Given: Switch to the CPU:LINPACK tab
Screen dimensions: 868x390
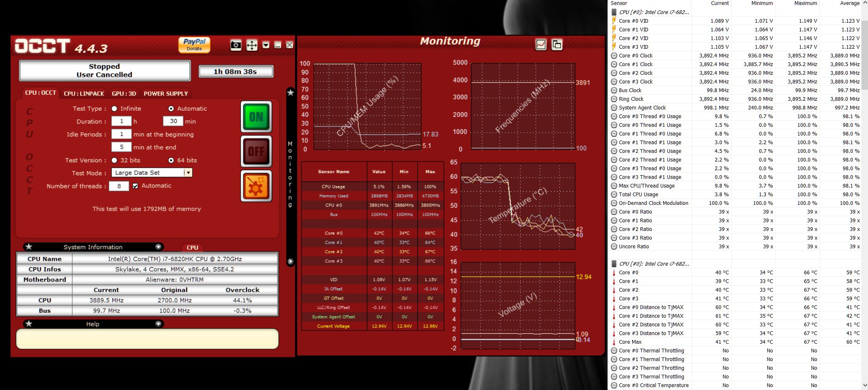Looking at the screenshot, I should (84, 93).
